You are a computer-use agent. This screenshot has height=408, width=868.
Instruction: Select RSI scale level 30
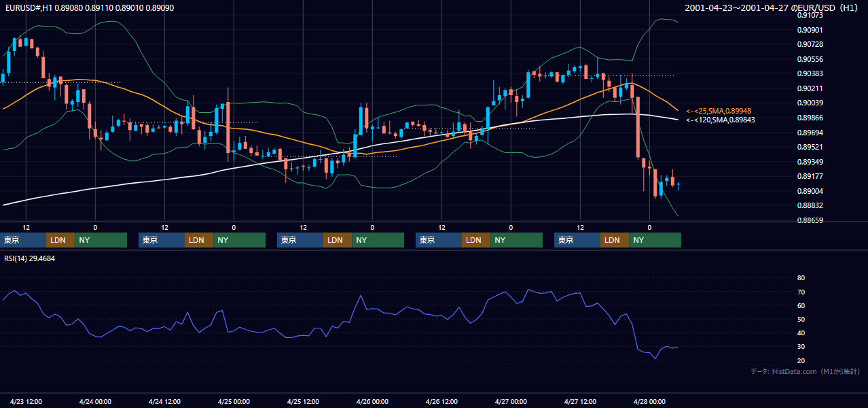click(801, 346)
